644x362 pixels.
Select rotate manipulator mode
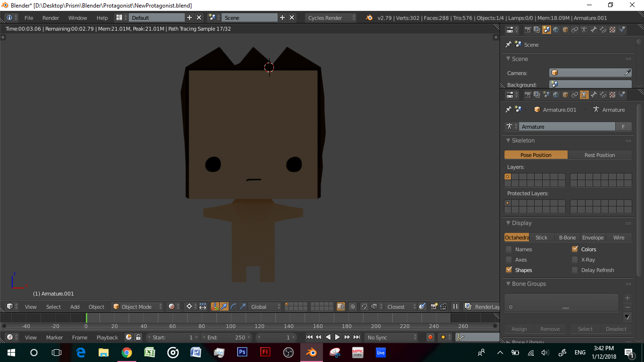[233, 306]
